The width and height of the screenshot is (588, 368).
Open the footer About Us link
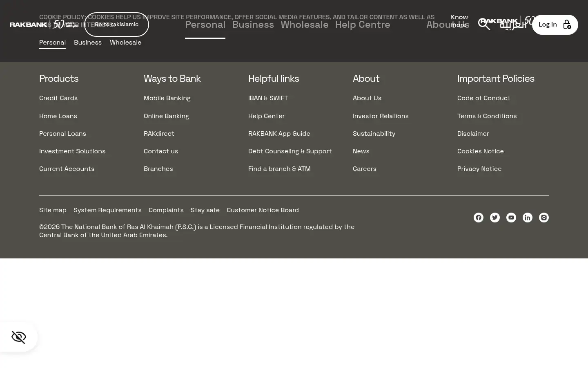[367, 98]
